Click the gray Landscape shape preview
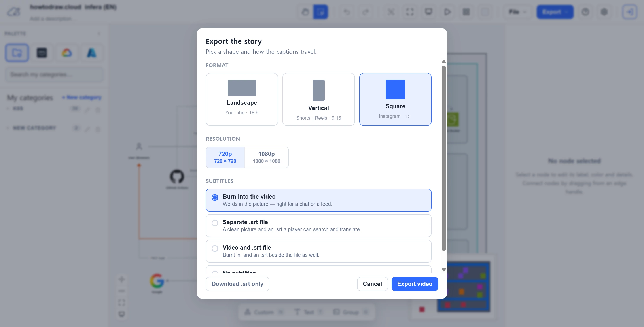This screenshot has height=327, width=644. (x=241, y=87)
